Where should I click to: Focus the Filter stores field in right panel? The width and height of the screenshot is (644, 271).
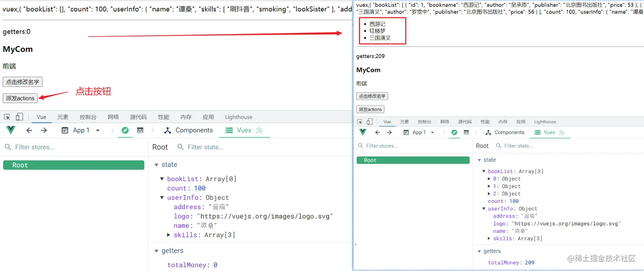(413, 146)
